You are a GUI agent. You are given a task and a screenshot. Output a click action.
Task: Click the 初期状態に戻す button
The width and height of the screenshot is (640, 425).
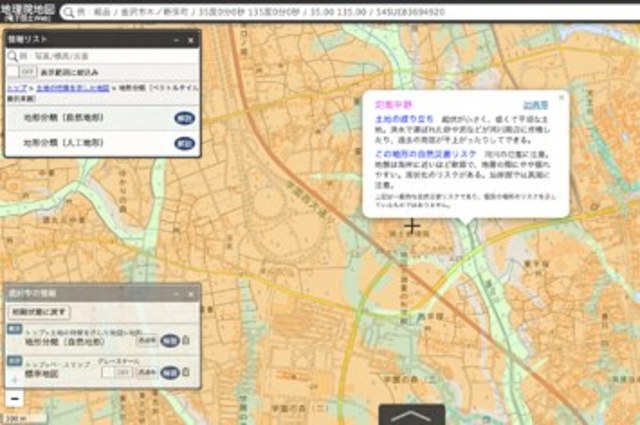tap(39, 312)
